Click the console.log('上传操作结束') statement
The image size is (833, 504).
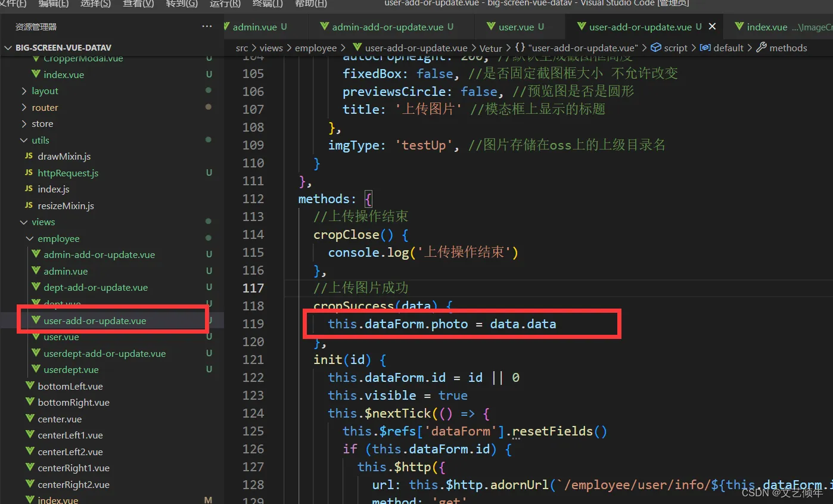(x=423, y=253)
